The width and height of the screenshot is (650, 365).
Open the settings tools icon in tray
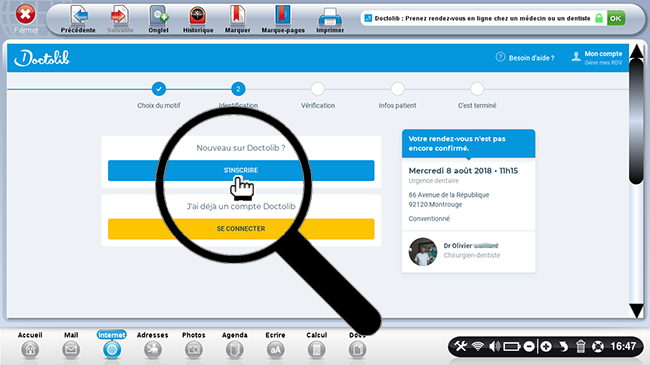pyautogui.click(x=461, y=346)
